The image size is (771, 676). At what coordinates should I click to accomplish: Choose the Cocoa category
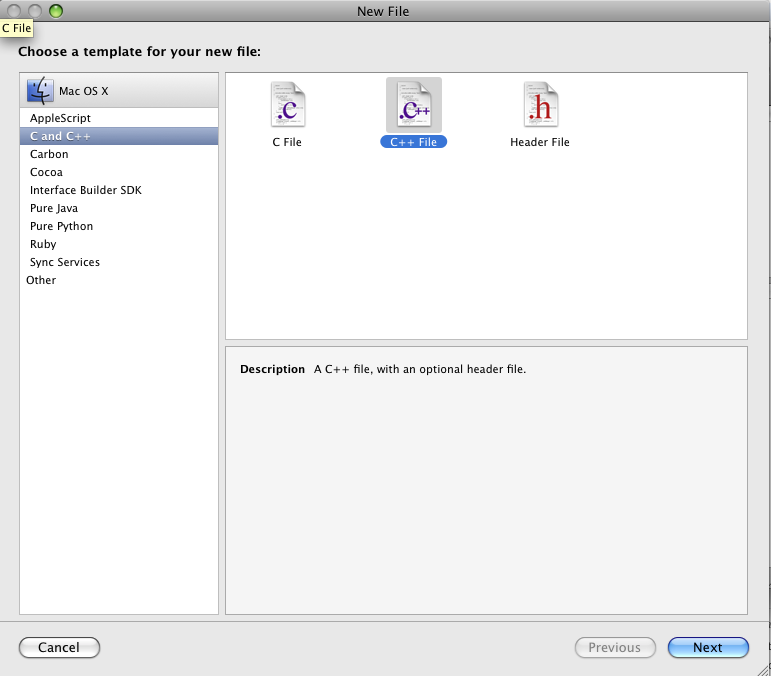tap(46, 172)
